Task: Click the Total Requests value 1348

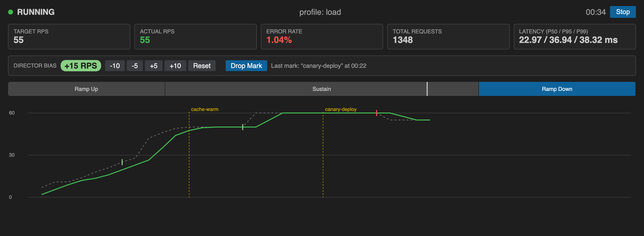Action: click(403, 40)
